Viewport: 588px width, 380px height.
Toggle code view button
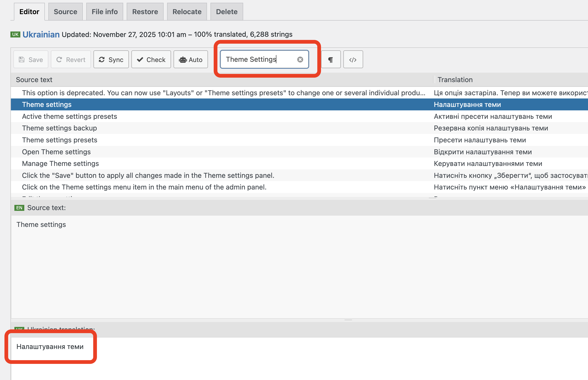353,60
